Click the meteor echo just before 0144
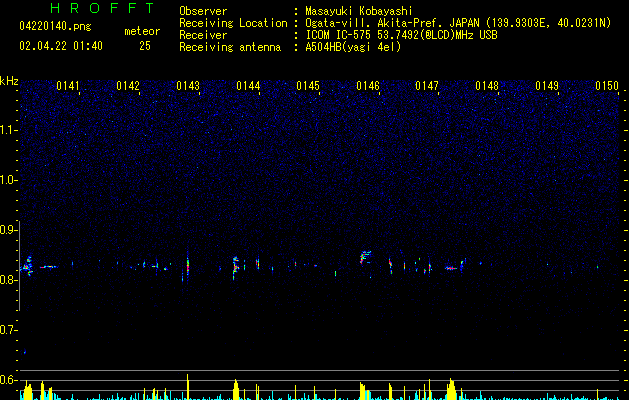This screenshot has width=629, height=400. [235, 268]
